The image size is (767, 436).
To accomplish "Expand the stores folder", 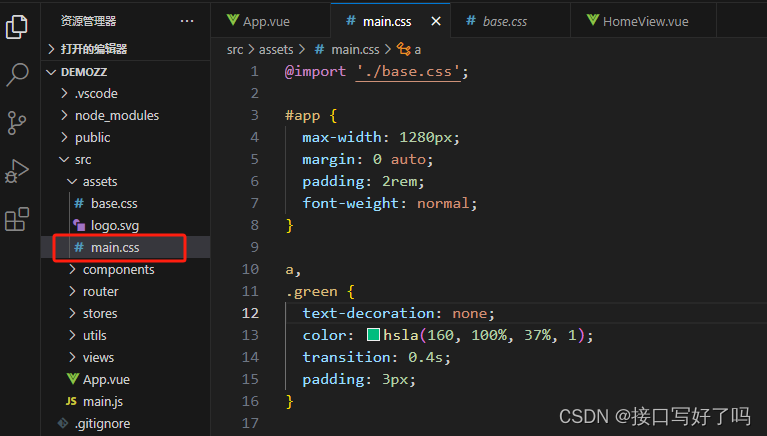I will pos(125,314).
